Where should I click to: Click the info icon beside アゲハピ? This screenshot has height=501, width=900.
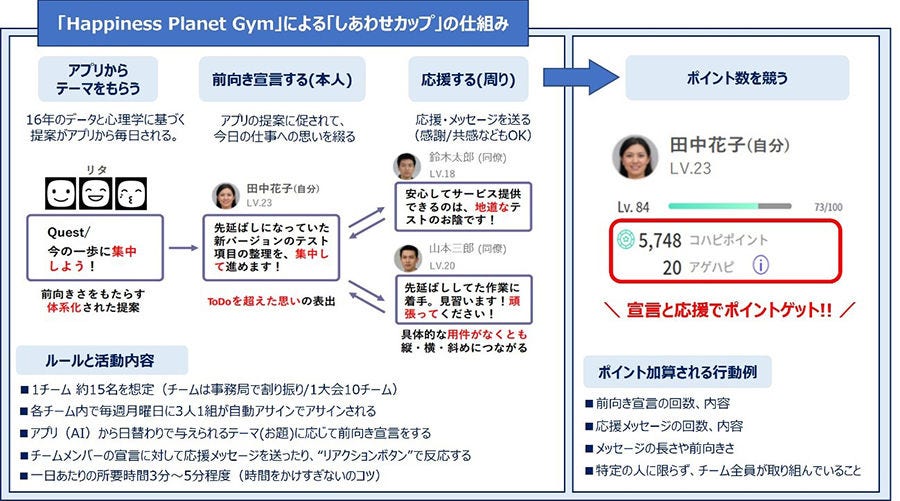point(761,265)
